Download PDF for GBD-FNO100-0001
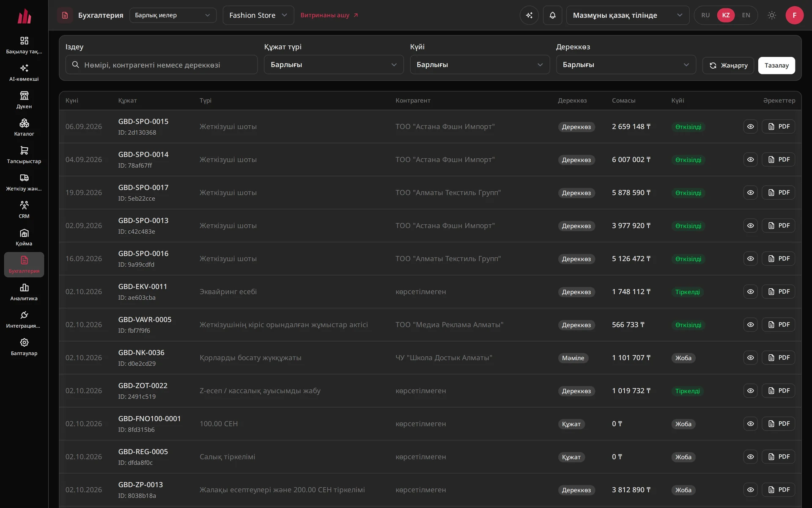The height and width of the screenshot is (508, 812). [x=778, y=424]
